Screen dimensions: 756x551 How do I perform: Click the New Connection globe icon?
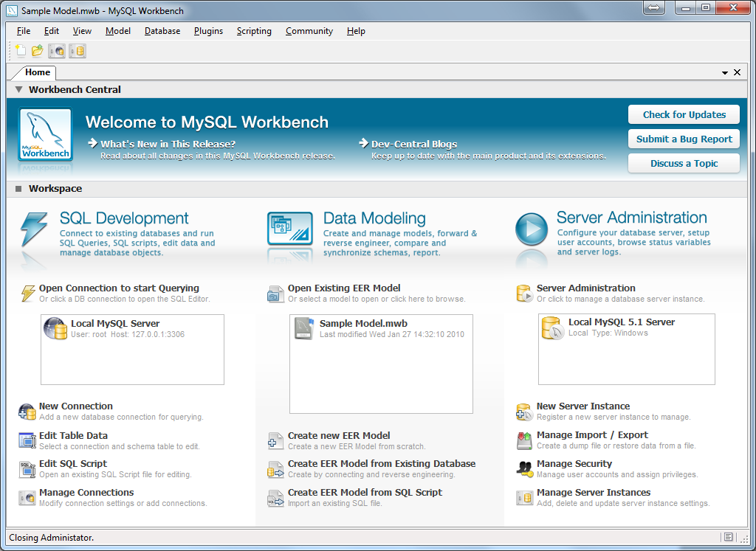(27, 410)
